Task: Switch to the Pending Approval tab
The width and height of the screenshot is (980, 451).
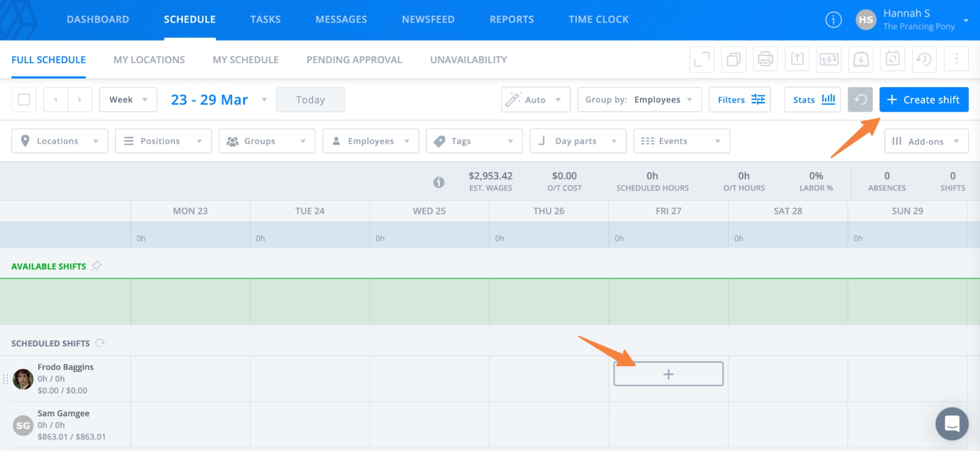Action: tap(354, 60)
